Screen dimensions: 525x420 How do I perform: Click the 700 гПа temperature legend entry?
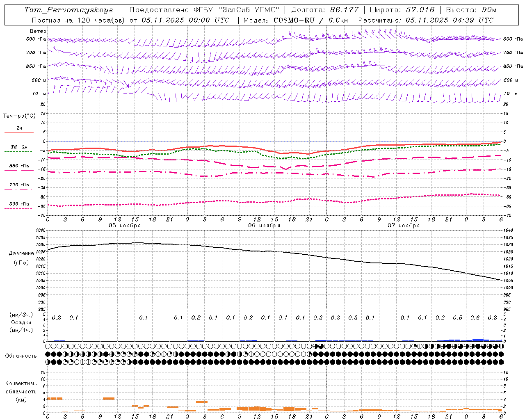tap(19, 185)
